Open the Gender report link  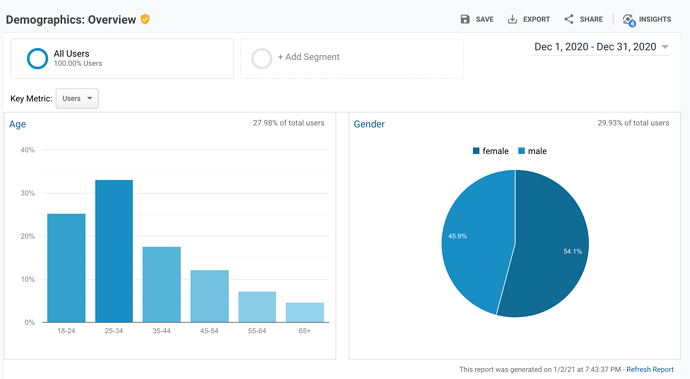(369, 124)
